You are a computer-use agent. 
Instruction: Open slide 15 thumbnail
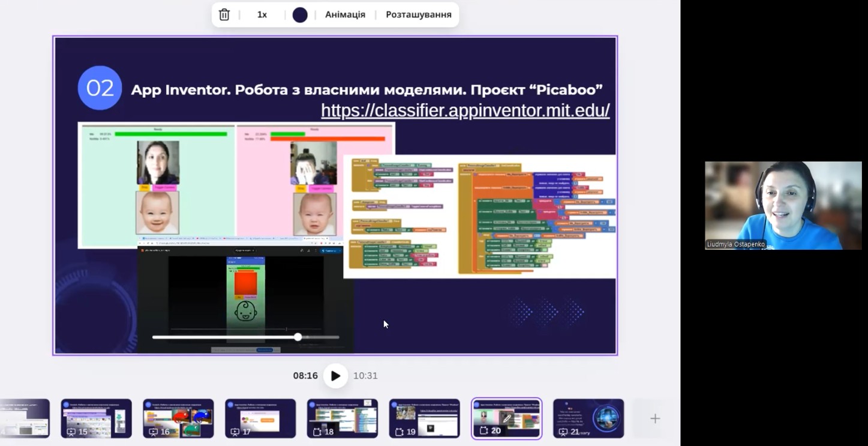pos(96,418)
